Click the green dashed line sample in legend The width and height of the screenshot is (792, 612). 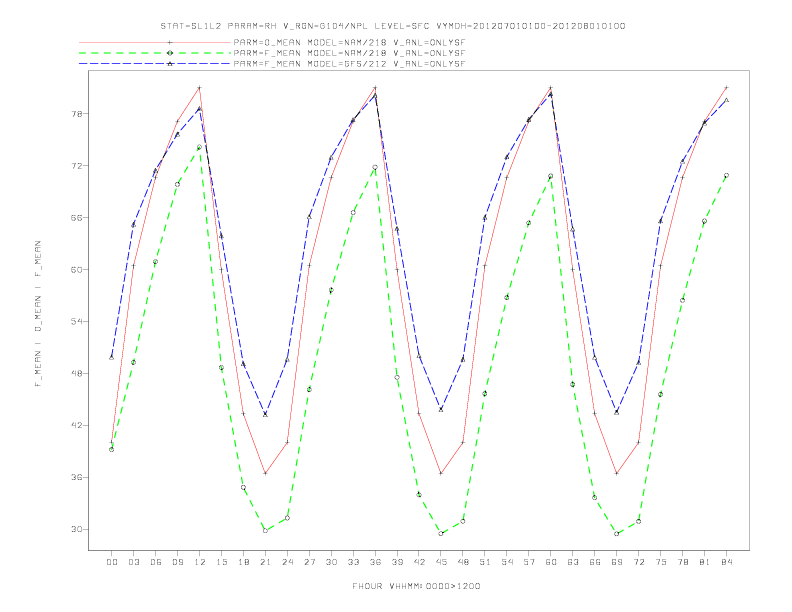point(155,53)
